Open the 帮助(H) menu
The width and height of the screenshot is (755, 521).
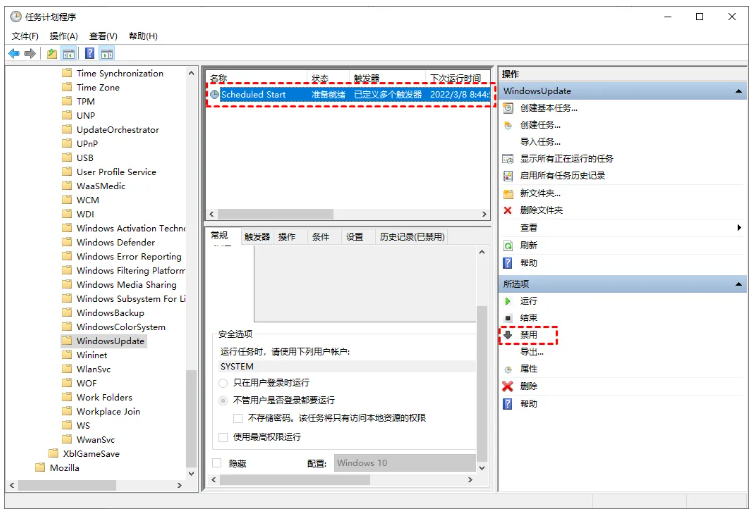point(143,36)
